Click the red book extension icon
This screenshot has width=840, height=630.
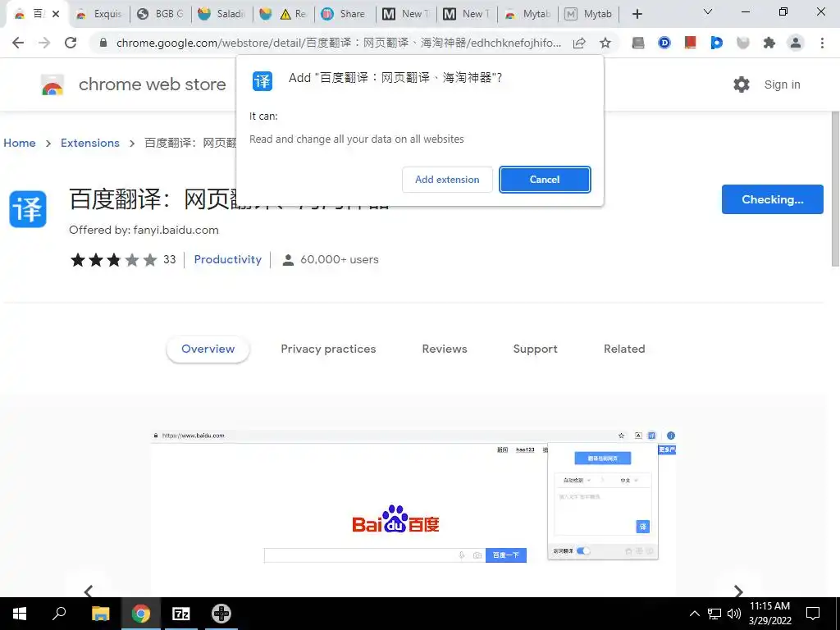click(x=690, y=43)
